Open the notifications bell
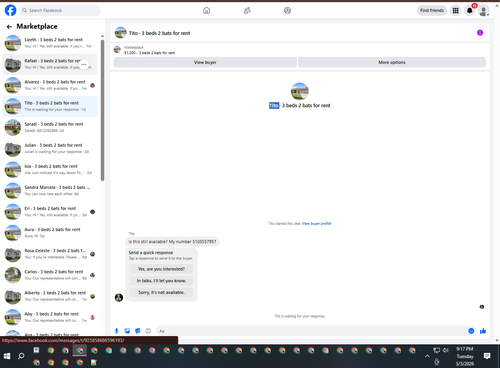Screen dimensions: 500x368 click(x=470, y=10)
